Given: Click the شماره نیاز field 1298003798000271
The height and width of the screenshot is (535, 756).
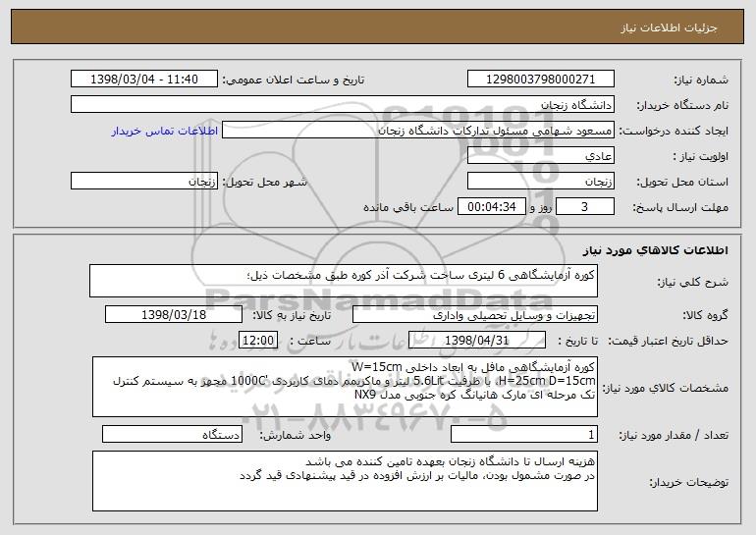Looking at the screenshot, I should pyautogui.click(x=540, y=80).
